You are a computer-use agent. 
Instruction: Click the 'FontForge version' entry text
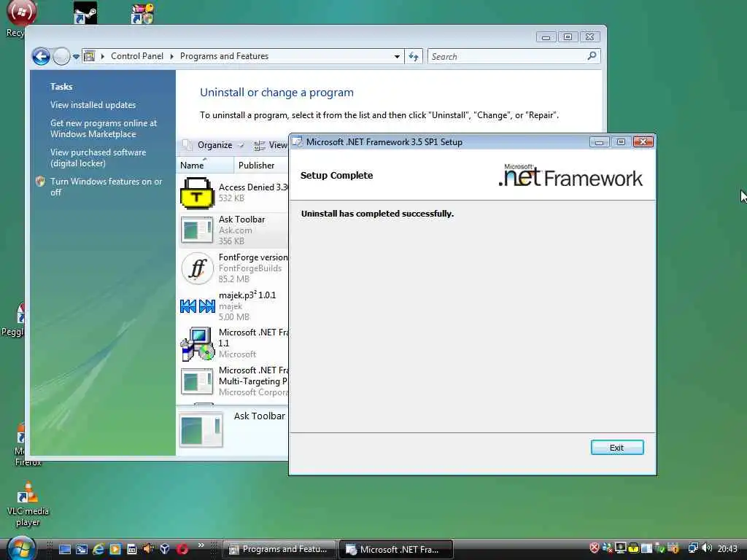coord(253,257)
